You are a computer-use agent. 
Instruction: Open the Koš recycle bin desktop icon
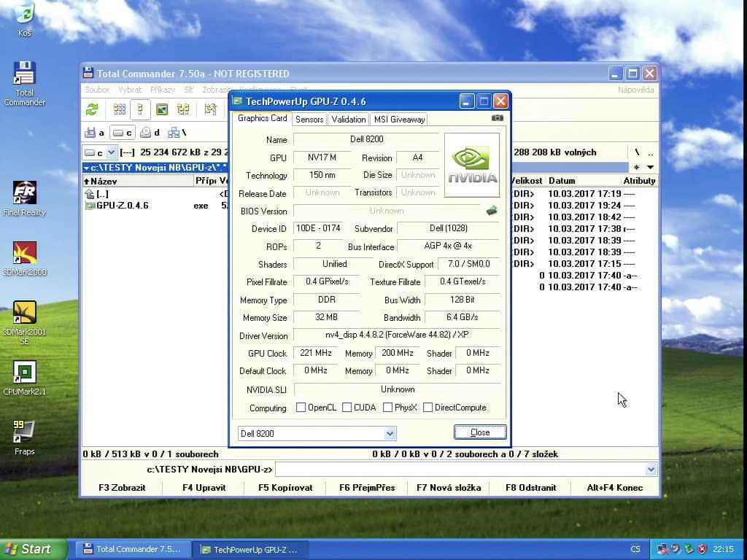(x=24, y=18)
